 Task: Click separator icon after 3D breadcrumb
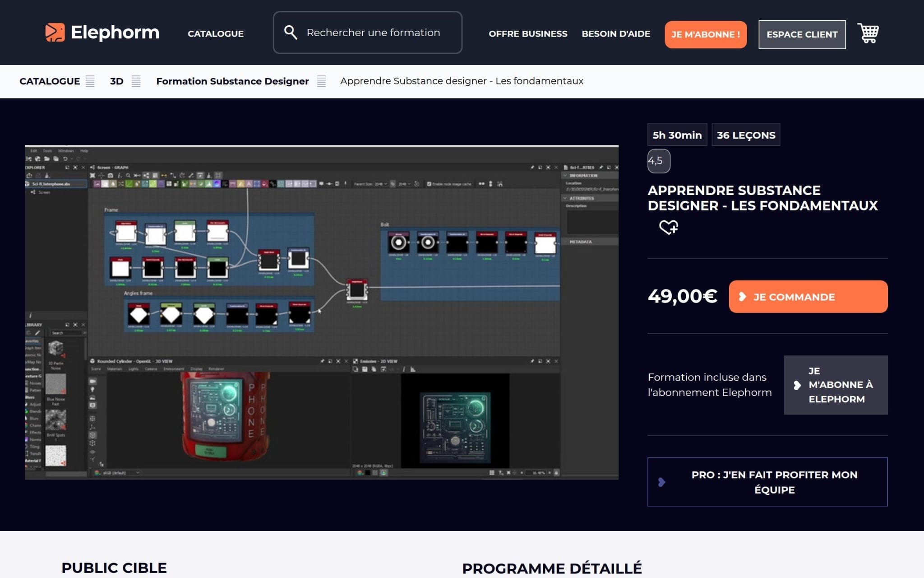pyautogui.click(x=136, y=81)
